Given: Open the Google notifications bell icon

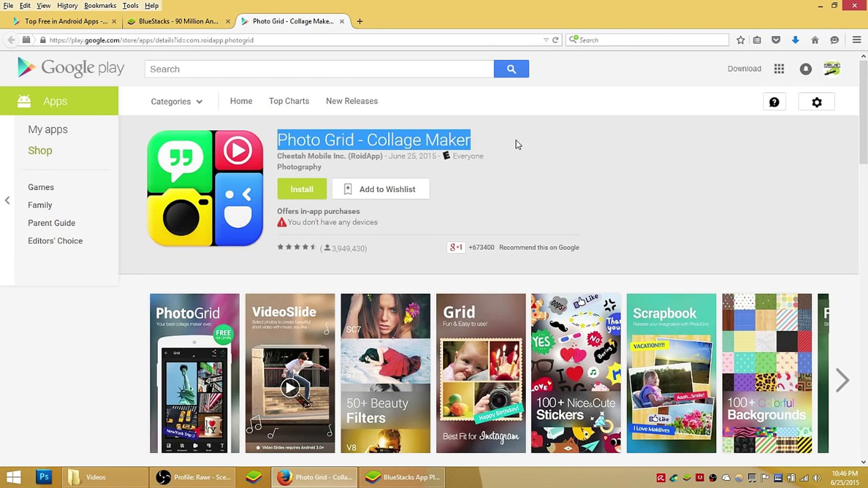Looking at the screenshot, I should tap(806, 69).
